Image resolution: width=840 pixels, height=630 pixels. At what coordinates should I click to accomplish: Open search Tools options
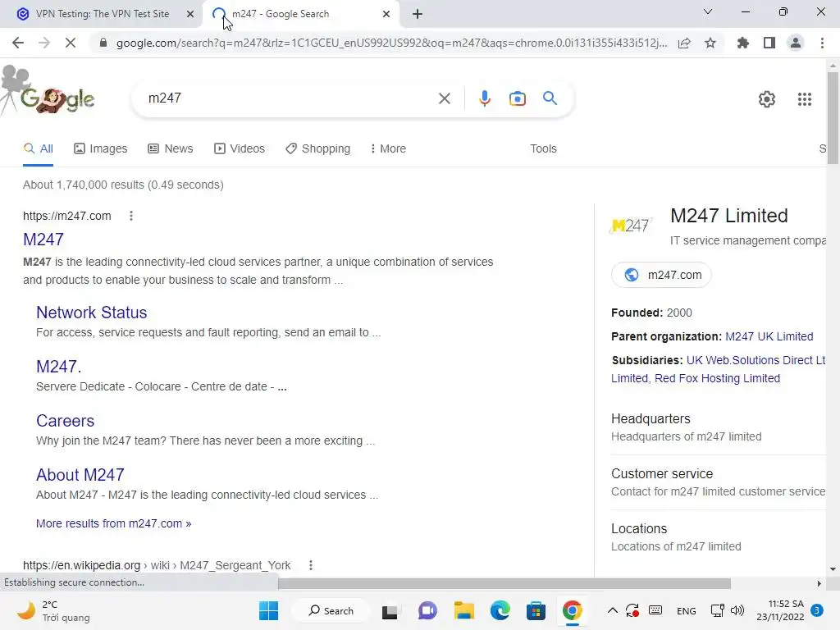click(543, 148)
